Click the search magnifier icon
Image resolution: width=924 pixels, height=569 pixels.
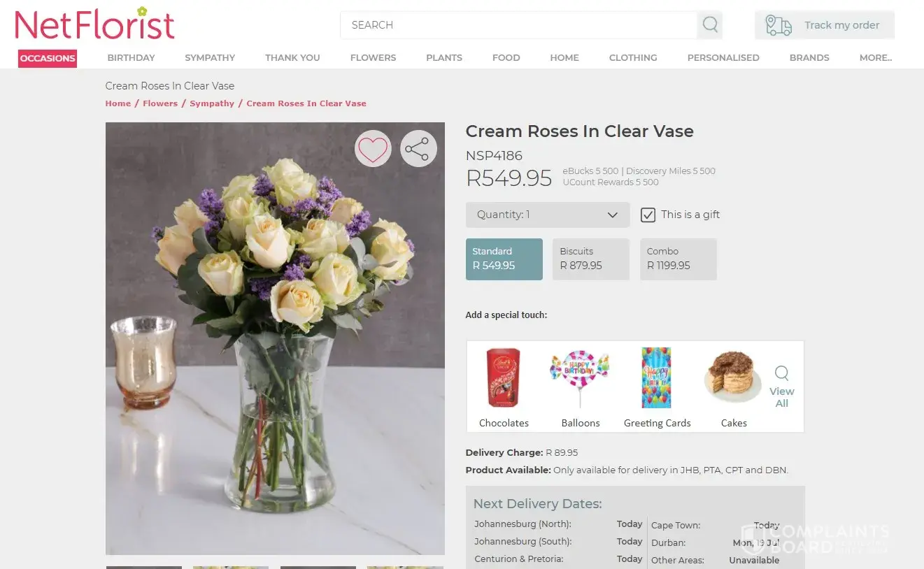click(710, 25)
